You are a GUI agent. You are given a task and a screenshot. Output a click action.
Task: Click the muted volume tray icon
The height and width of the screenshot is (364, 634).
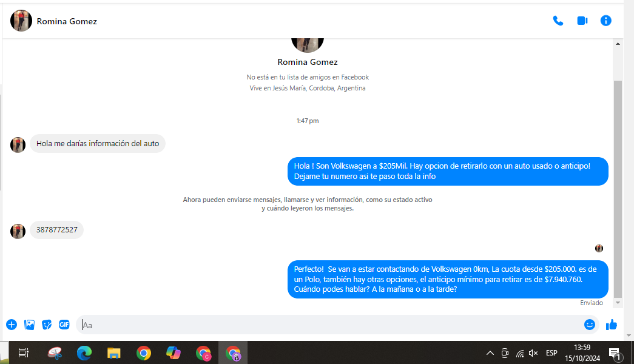click(x=534, y=353)
